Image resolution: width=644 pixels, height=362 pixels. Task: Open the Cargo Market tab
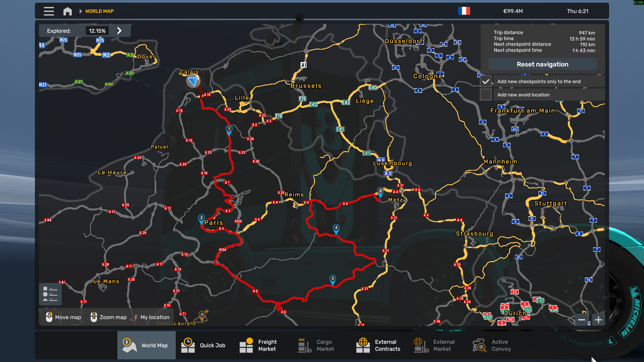click(x=321, y=345)
